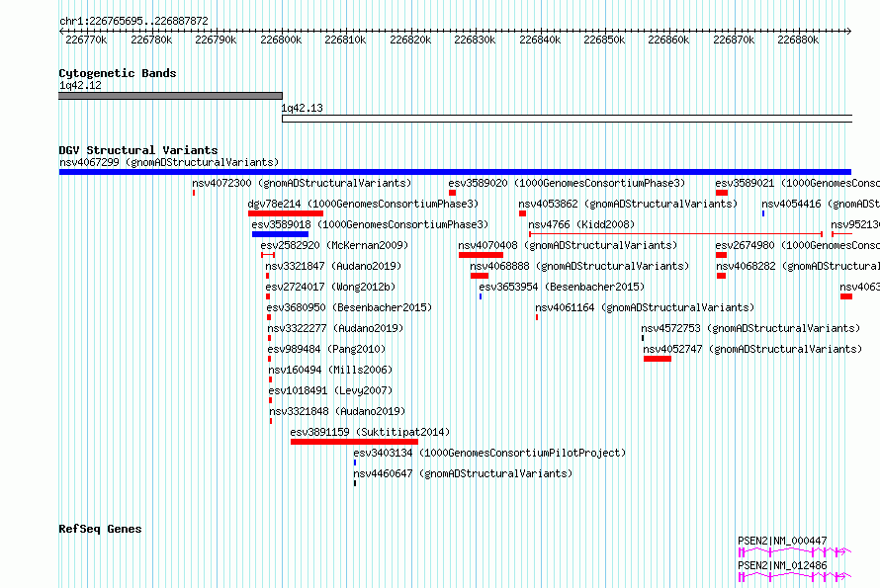This screenshot has width=880, height=588.
Task: Select the red esv3891159 variant bar
Action: (354, 442)
